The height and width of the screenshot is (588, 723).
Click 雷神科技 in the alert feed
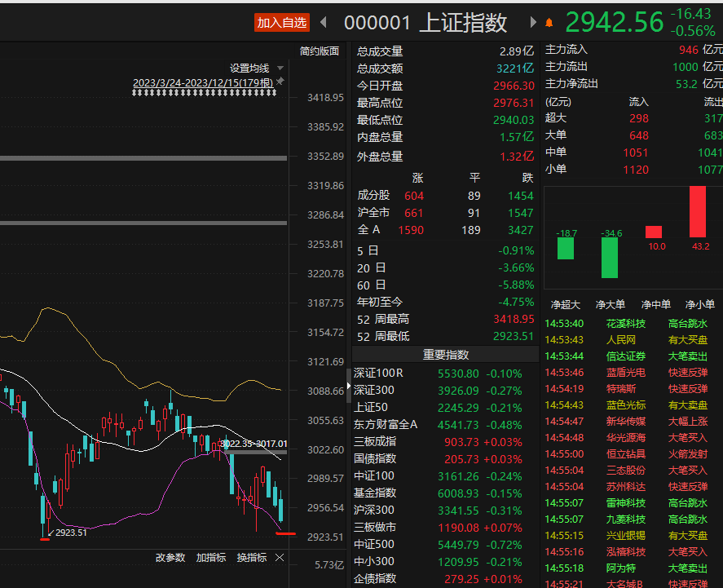(626, 503)
